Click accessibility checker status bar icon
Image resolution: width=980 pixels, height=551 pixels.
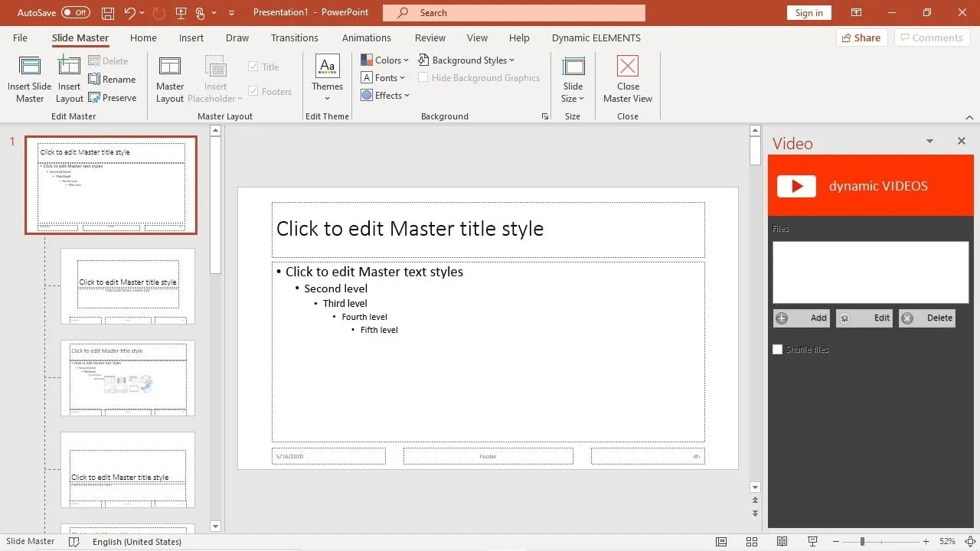coord(74,542)
